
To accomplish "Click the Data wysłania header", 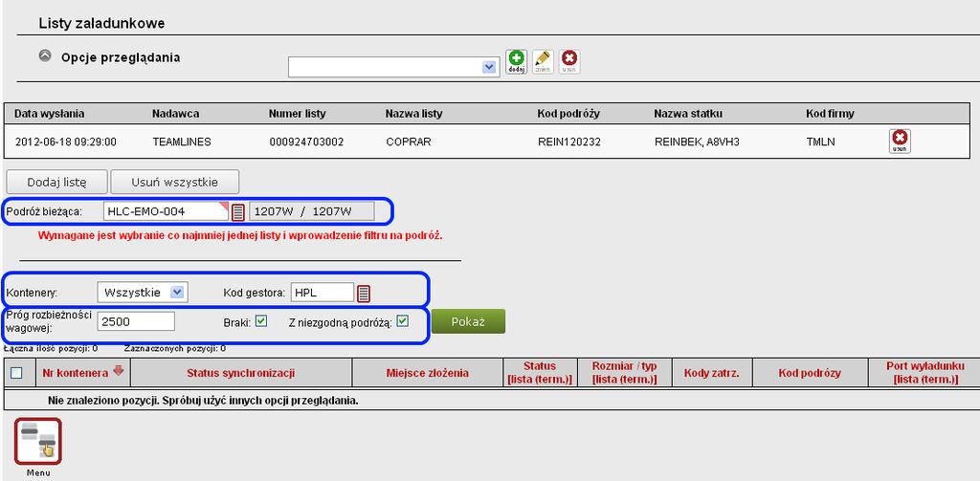I will [50, 114].
